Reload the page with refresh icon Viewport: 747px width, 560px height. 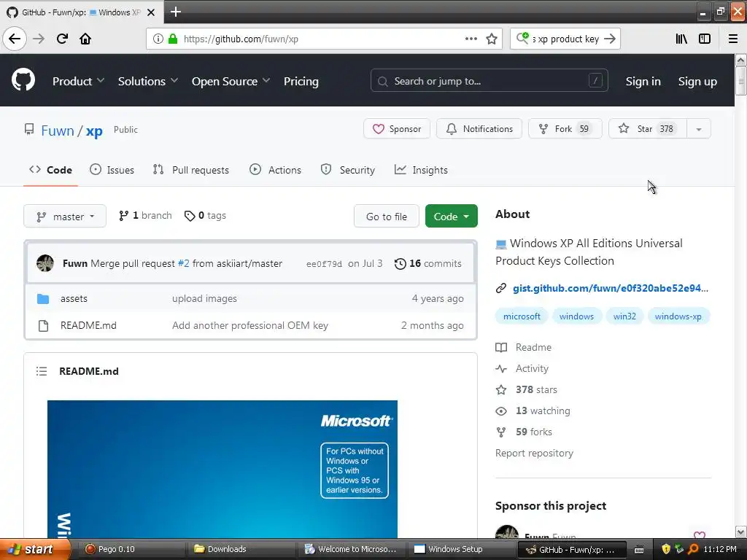[62, 39]
